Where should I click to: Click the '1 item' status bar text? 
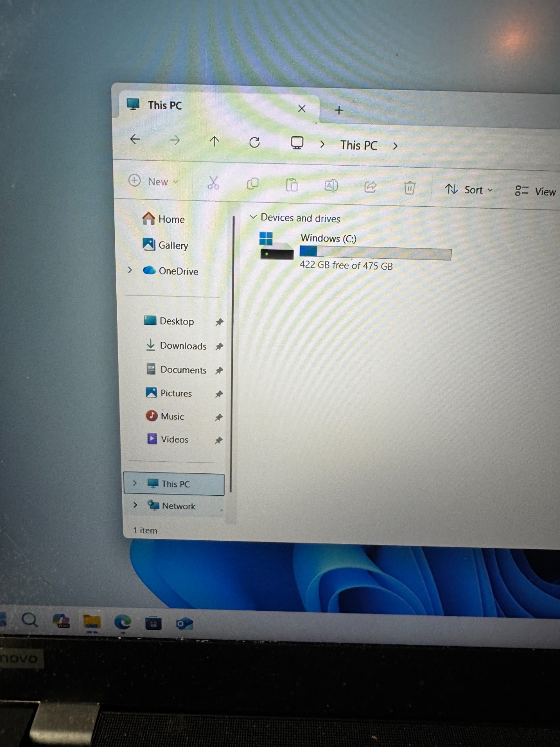[145, 530]
